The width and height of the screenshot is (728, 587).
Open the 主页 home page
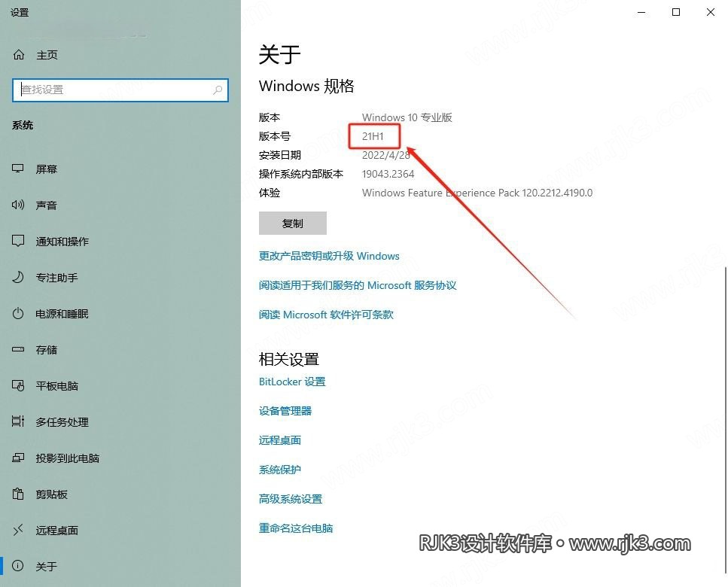tap(47, 55)
